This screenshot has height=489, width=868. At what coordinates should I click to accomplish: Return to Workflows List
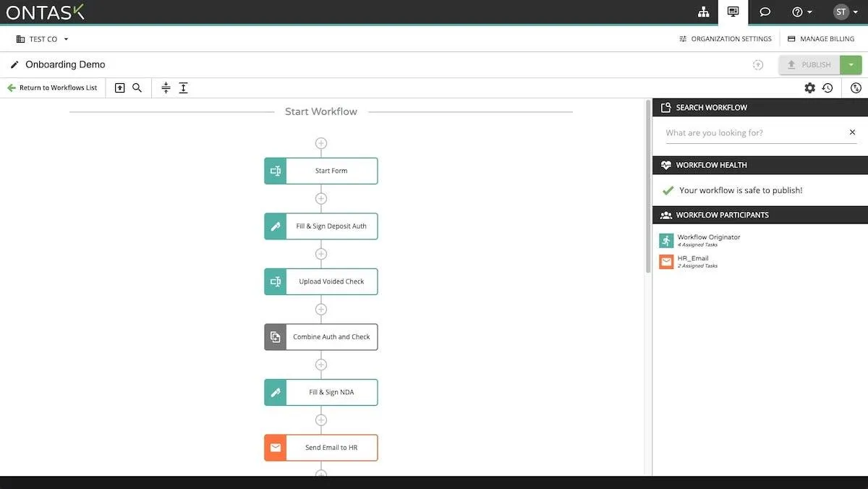(52, 88)
